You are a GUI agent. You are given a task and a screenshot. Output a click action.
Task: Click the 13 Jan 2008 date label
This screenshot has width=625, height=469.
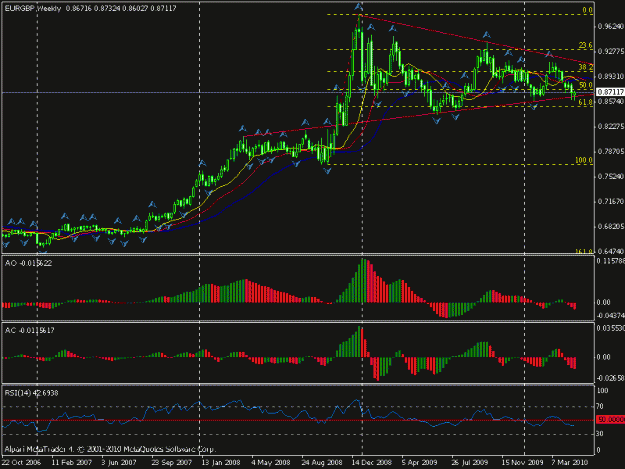(221, 463)
